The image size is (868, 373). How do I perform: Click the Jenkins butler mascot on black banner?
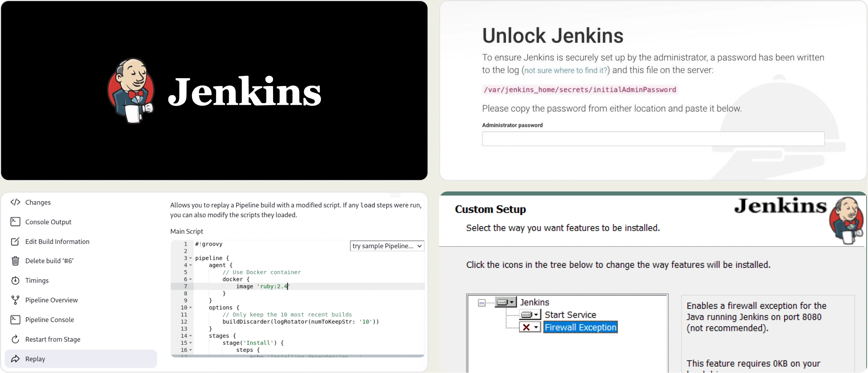click(131, 91)
